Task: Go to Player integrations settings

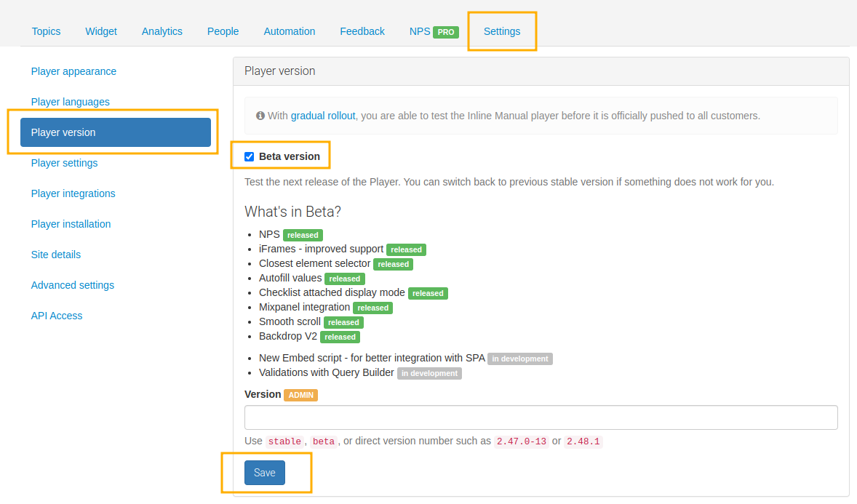Action: click(73, 193)
